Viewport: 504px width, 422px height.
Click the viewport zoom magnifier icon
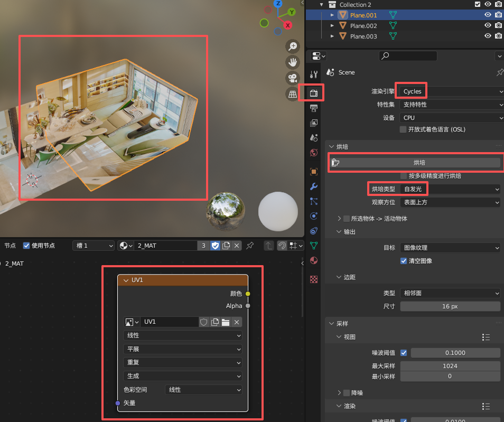(x=292, y=46)
